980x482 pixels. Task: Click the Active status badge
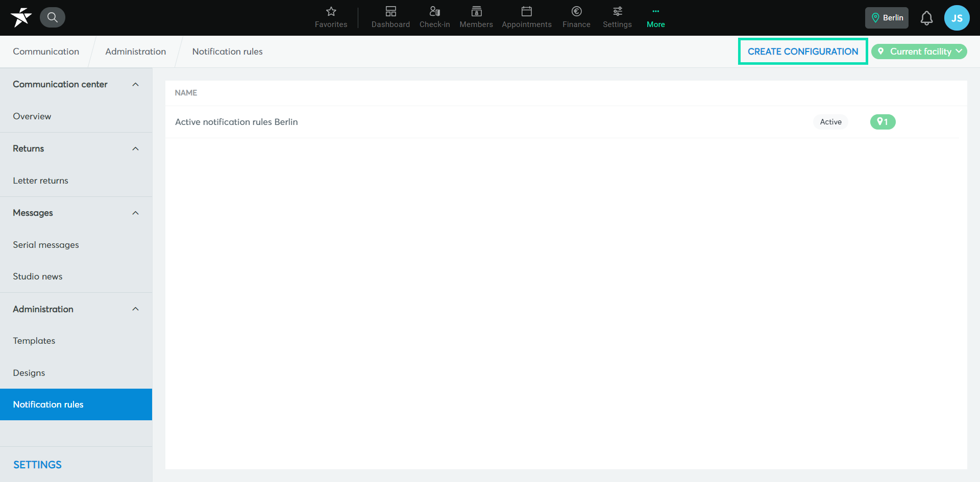830,122
